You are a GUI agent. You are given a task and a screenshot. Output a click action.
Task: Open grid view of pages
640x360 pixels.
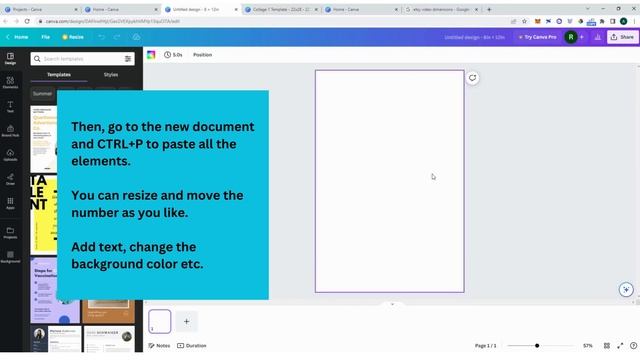(607, 346)
